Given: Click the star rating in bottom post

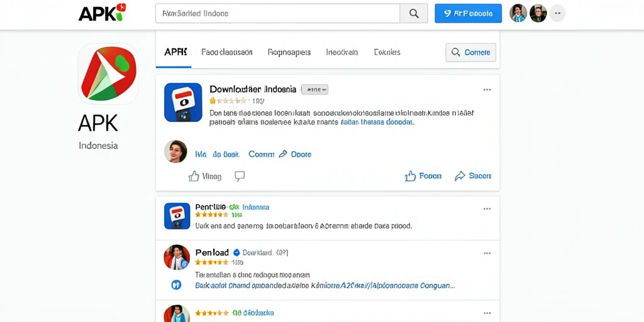Looking at the screenshot, I should click(x=211, y=313).
